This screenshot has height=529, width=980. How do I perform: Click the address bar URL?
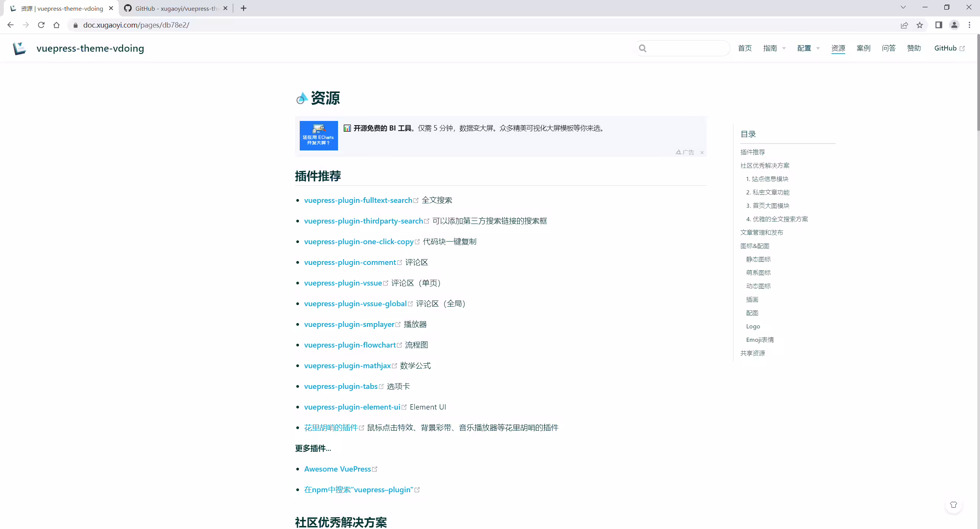click(136, 25)
